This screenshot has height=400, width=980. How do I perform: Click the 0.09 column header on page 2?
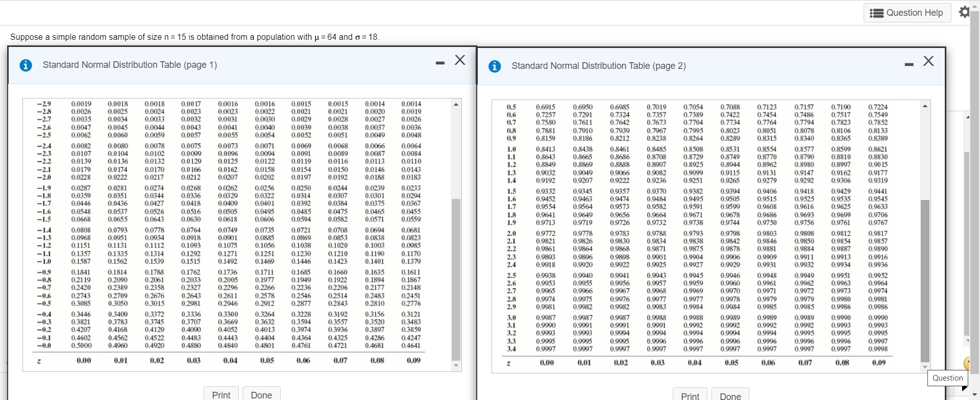point(879,363)
